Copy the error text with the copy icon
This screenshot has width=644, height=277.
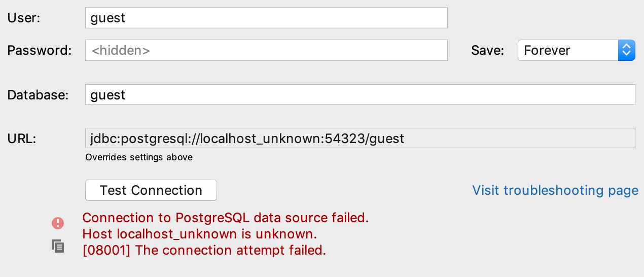point(58,246)
